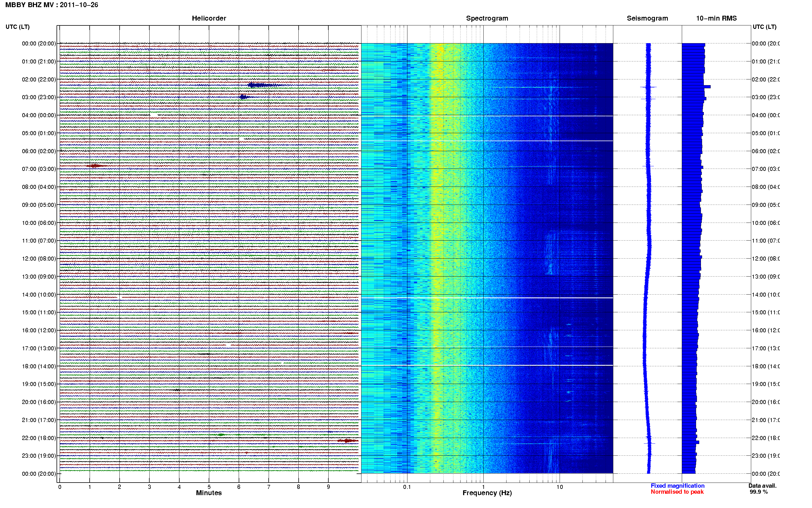Screen dimensions: 812x508
Task: Click the red 'Normalised to peak' legend text
Action: (x=677, y=492)
